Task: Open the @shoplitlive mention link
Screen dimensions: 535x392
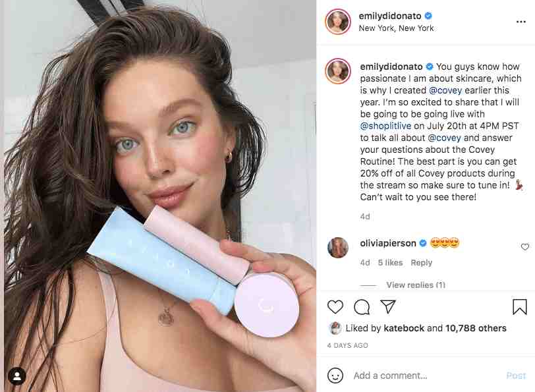Action: click(x=385, y=126)
